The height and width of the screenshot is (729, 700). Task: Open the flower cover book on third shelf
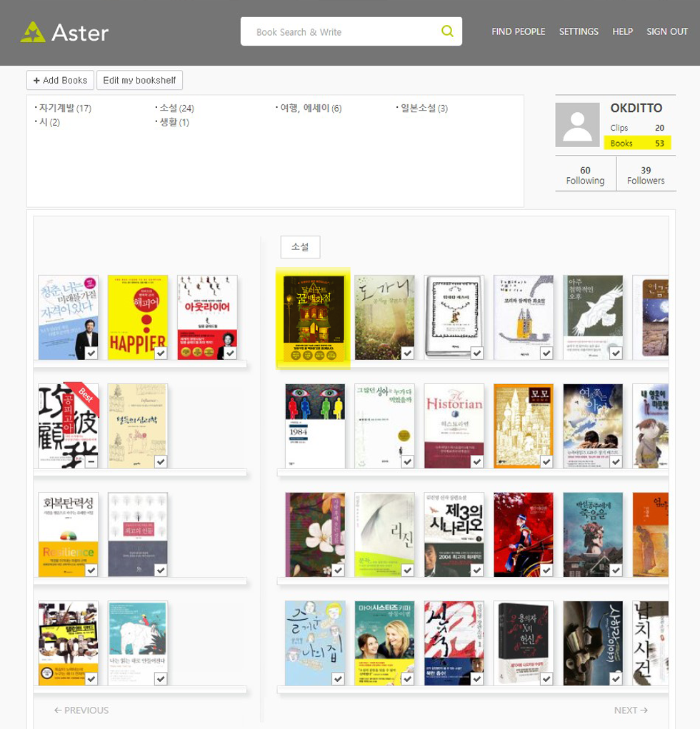[x=315, y=535]
